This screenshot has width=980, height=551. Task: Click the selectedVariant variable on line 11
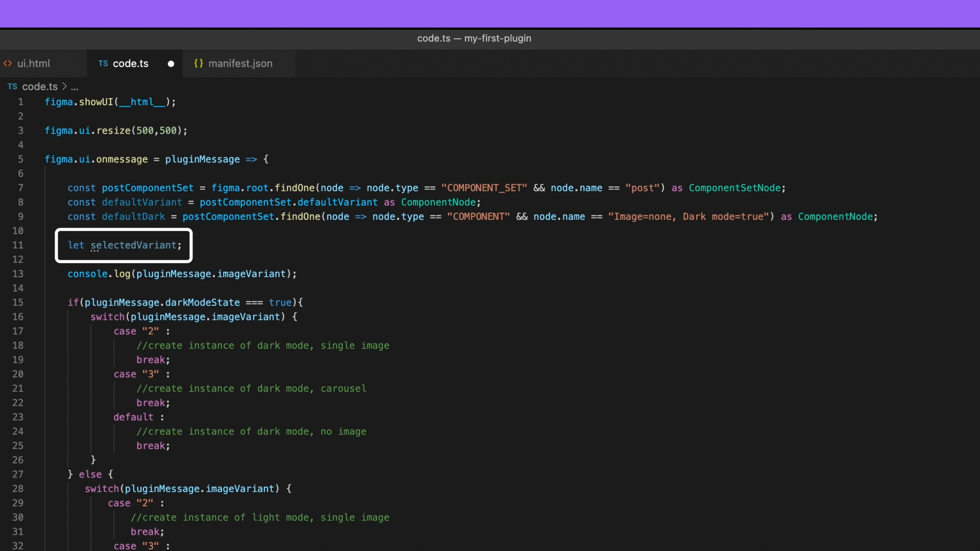(133, 245)
